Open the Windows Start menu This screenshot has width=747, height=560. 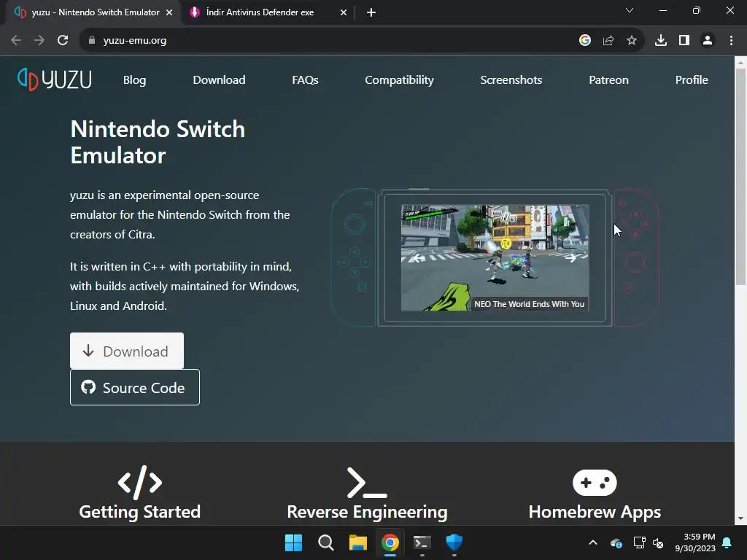coord(293,542)
